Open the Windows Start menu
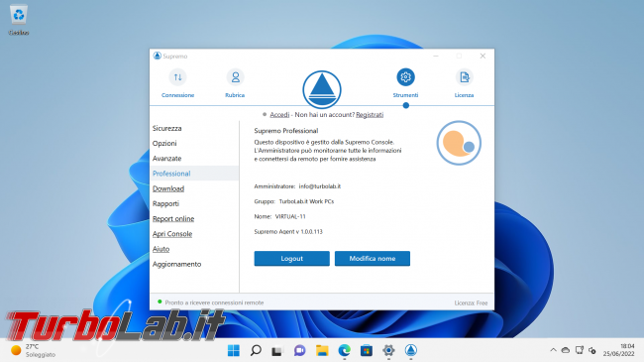Image resolution: width=644 pixels, height=362 pixels. pyautogui.click(x=233, y=350)
